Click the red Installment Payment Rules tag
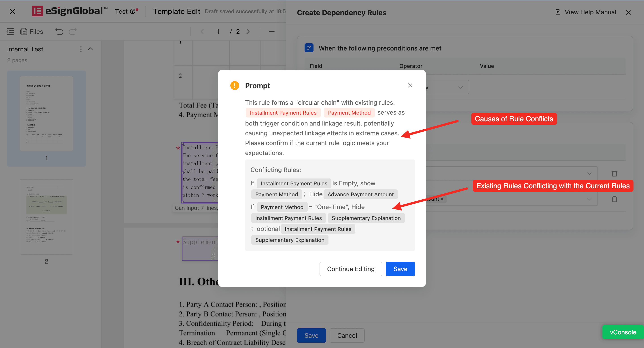Image resolution: width=644 pixels, height=348 pixels. pyautogui.click(x=283, y=113)
